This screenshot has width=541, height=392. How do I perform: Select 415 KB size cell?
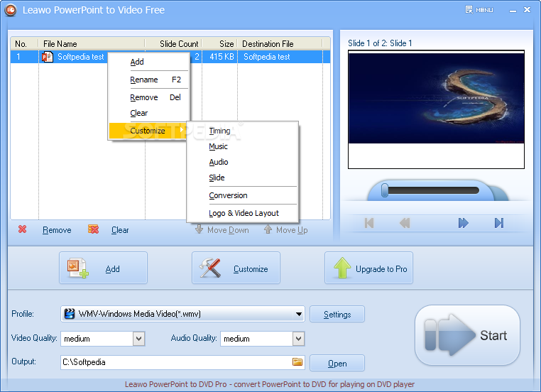point(220,57)
